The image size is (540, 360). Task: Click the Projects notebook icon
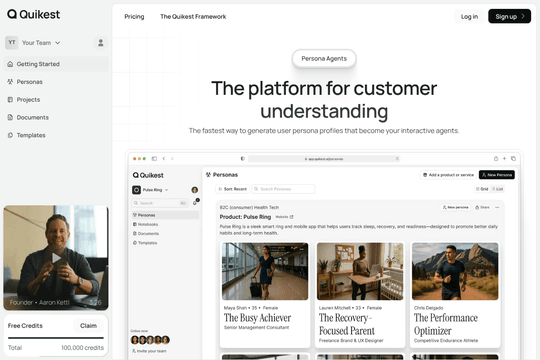10,100
